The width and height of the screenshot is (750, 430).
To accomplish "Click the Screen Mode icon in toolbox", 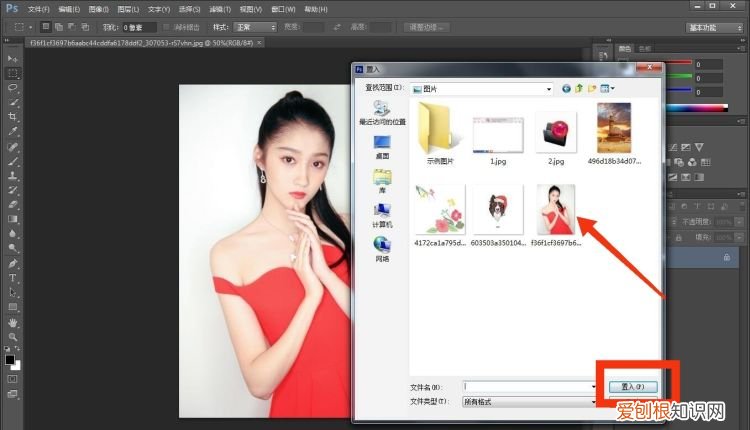I will (x=12, y=394).
